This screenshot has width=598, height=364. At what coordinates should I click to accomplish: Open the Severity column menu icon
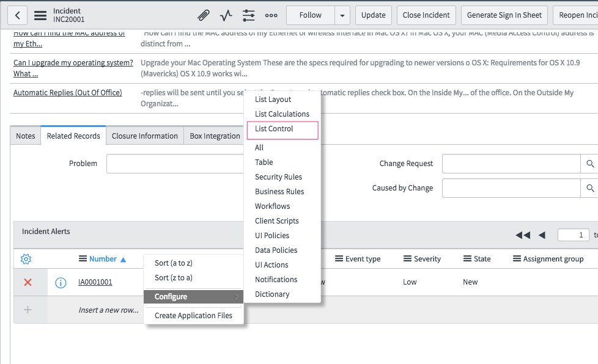tap(407, 259)
